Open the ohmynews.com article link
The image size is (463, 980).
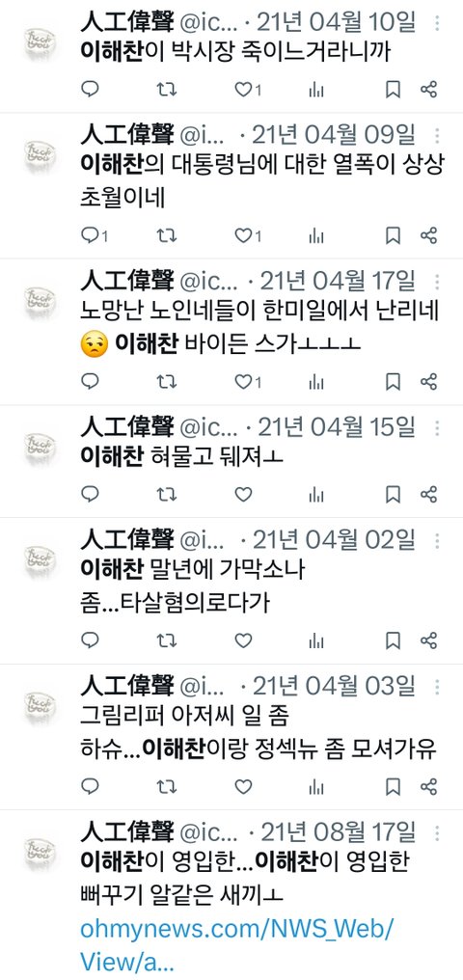point(237,944)
